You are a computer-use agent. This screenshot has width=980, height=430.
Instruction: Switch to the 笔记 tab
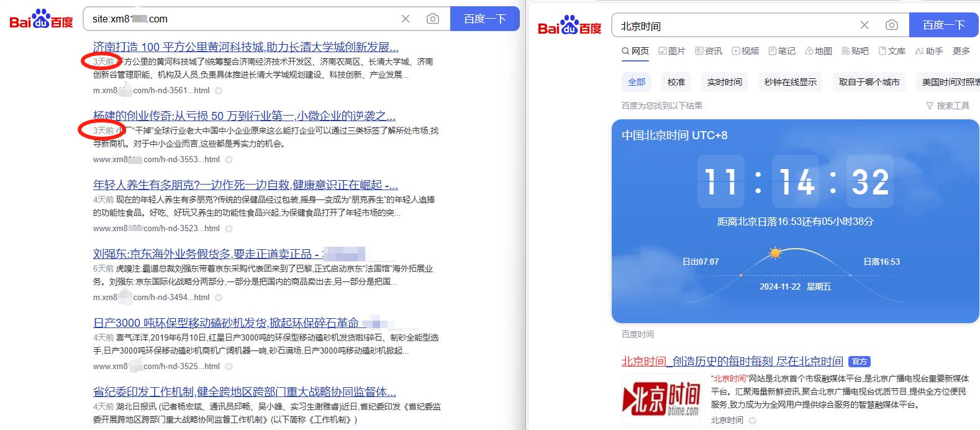point(782,51)
